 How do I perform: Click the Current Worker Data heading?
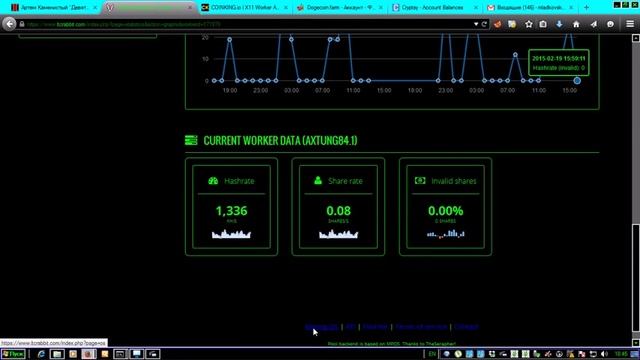pos(280,140)
